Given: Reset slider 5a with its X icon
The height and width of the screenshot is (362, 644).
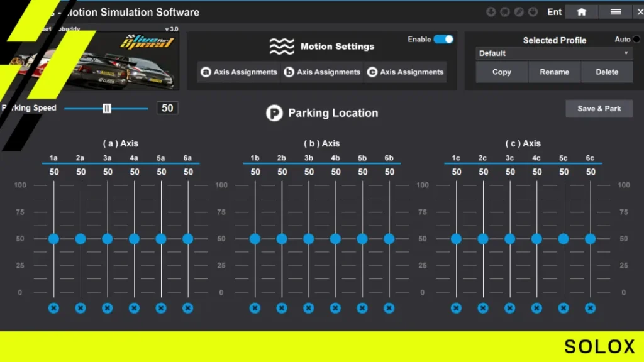Looking at the screenshot, I should point(161,308).
